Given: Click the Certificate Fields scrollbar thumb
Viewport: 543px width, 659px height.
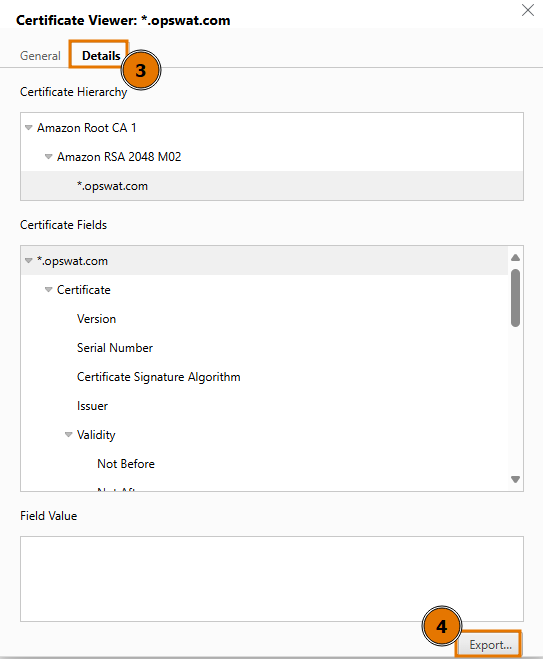Looking at the screenshot, I should [515, 298].
